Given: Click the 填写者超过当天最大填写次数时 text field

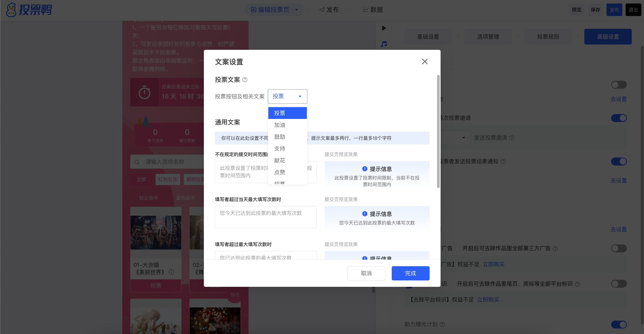Looking at the screenshot, I should click(265, 217).
